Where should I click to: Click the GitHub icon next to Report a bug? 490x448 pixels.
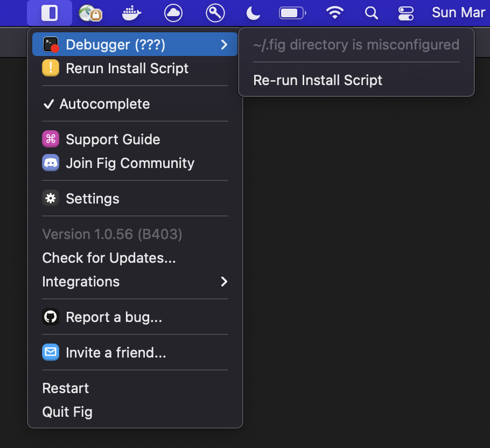pos(50,317)
